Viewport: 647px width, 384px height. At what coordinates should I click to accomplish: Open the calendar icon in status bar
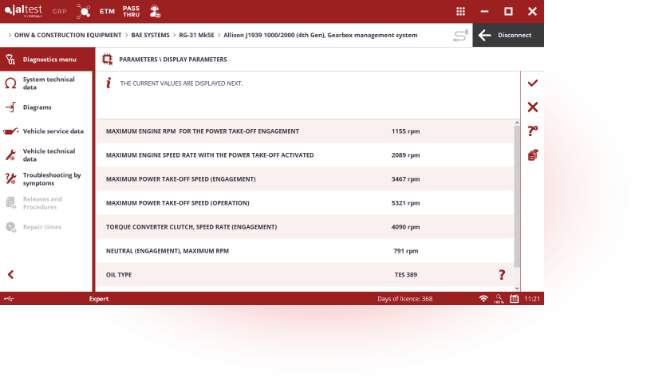pos(514,299)
